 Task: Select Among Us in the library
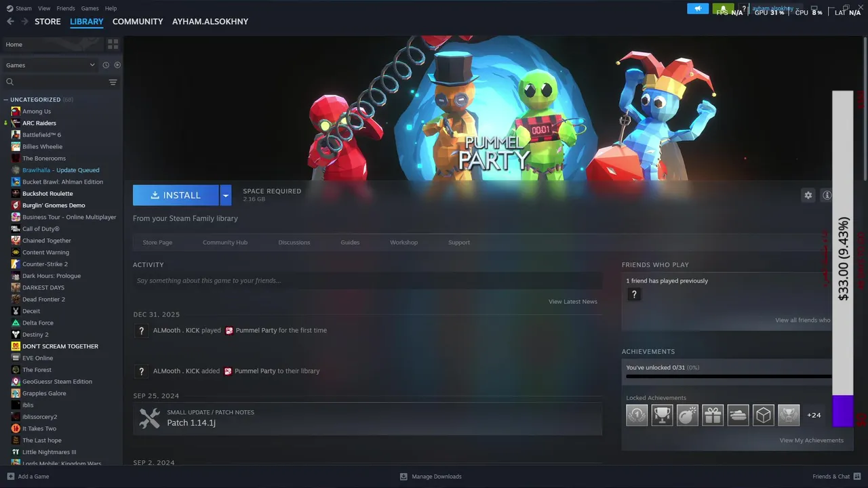point(37,111)
